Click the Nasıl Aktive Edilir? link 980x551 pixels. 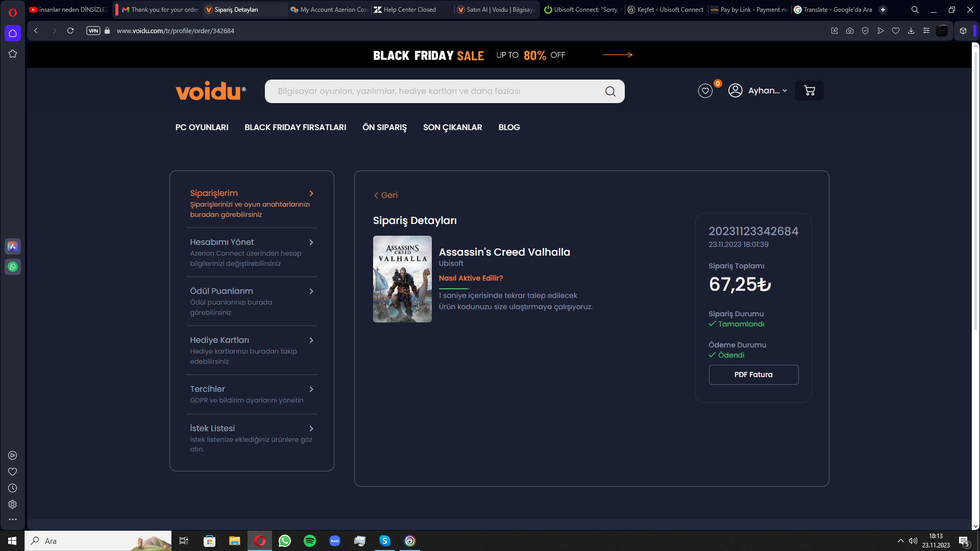(471, 278)
